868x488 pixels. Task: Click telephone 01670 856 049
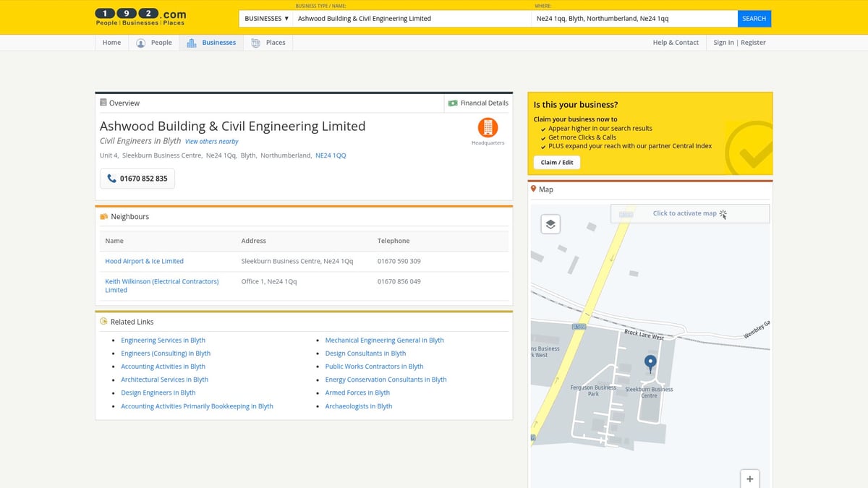click(399, 281)
